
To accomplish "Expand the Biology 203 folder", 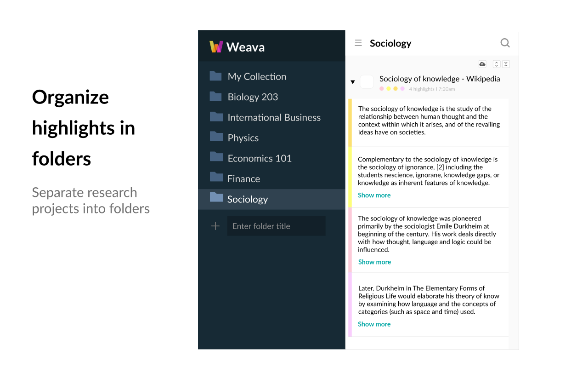I will pyautogui.click(x=253, y=97).
